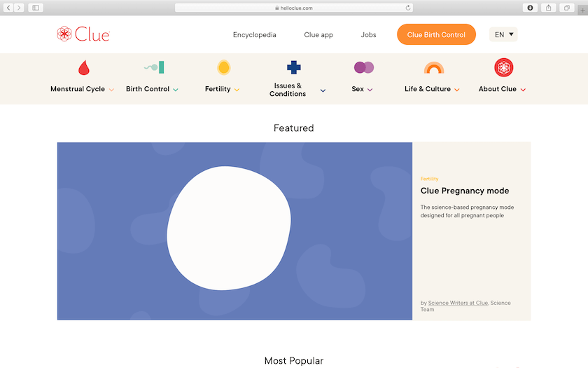
Task: Expand the Life & Culture chevron
Action: 456,90
